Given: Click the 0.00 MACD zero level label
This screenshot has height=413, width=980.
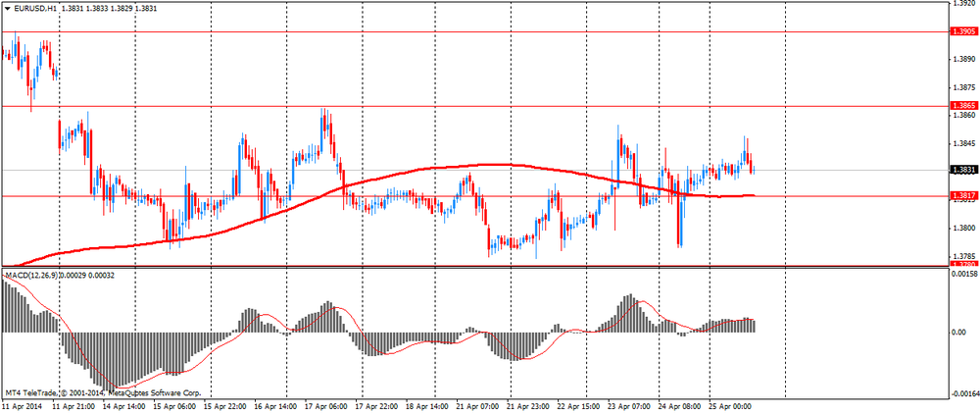Looking at the screenshot, I should (x=958, y=332).
